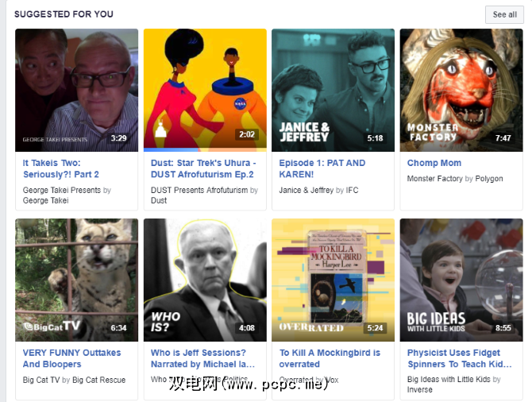Open 'VERY FUNNY Outtakes And Bloopers' link
The height and width of the screenshot is (402, 532).
(71, 358)
